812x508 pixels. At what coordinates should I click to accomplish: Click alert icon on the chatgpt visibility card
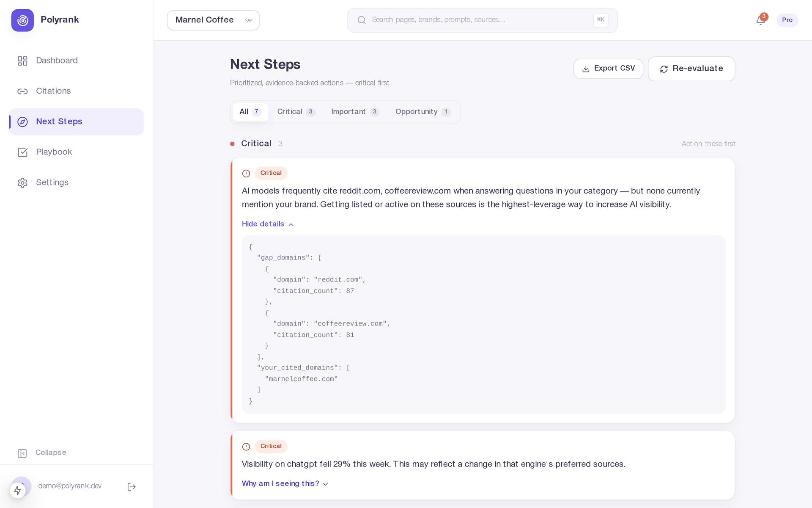[246, 447]
